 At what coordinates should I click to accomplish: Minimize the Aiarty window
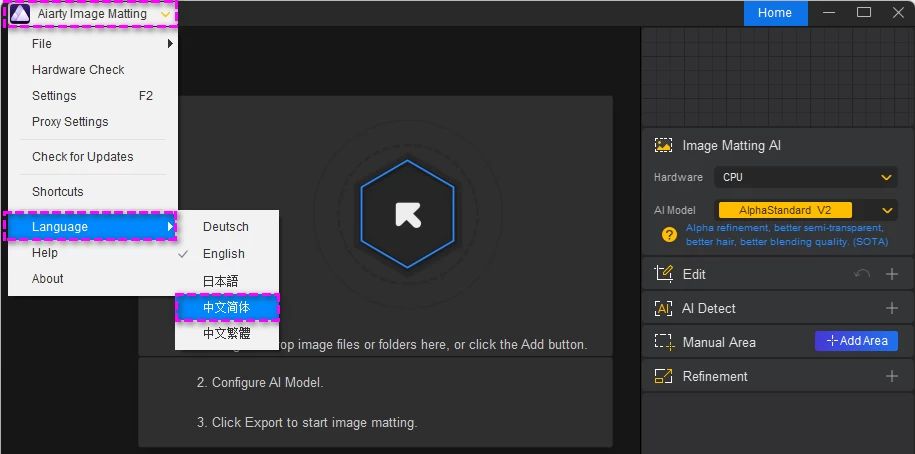(x=830, y=13)
